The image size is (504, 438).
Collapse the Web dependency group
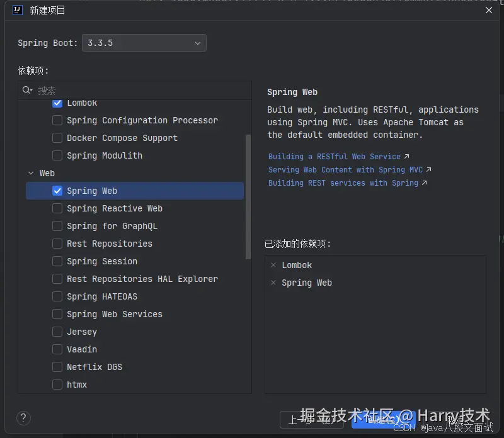(30, 173)
